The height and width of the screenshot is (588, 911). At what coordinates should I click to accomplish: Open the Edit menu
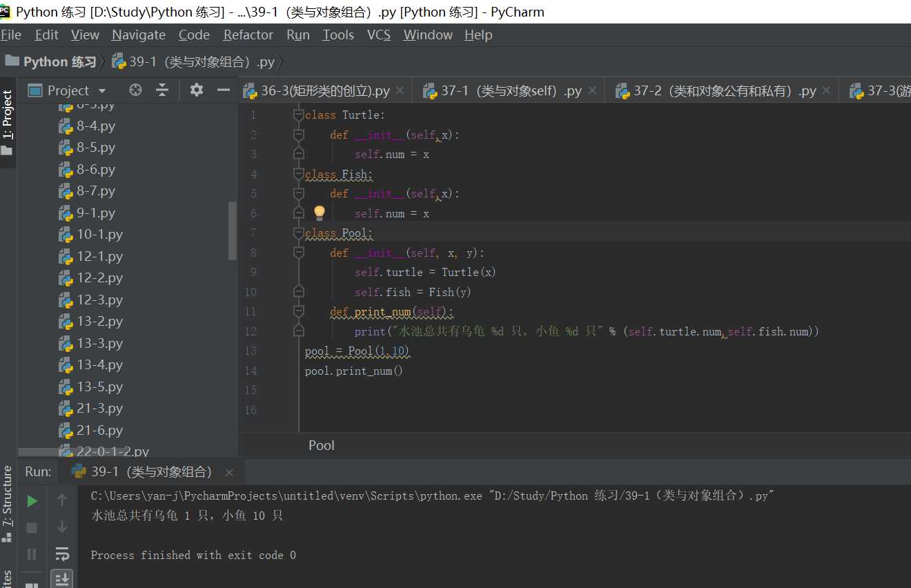click(x=46, y=35)
